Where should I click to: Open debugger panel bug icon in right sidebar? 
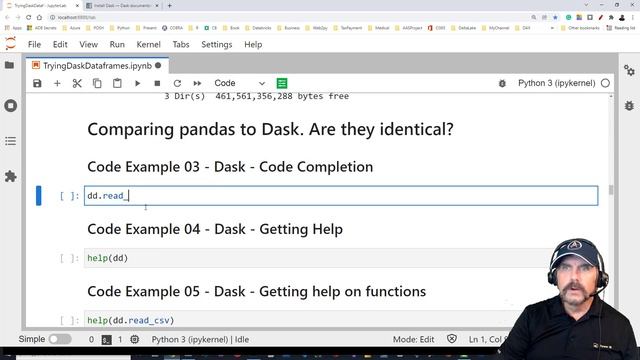pyautogui.click(x=629, y=105)
